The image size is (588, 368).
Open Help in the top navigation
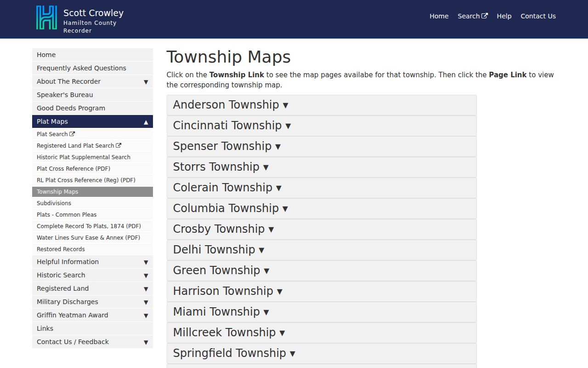pos(504,16)
